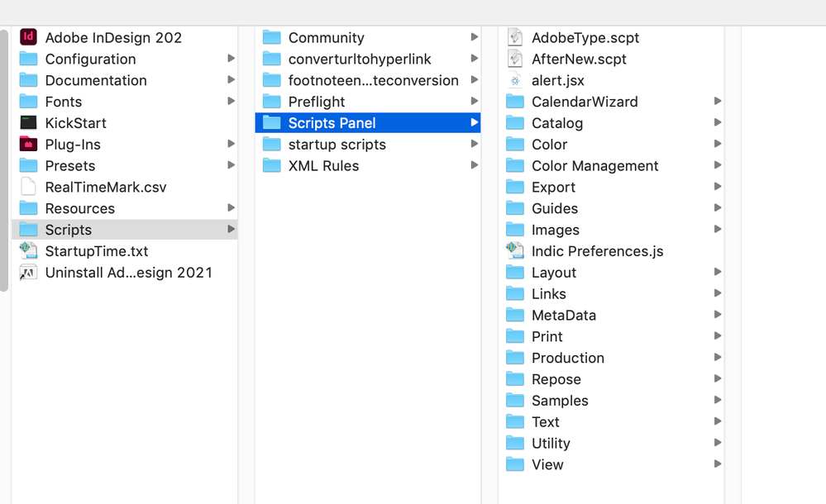Open the Text folder row
This screenshot has width=826, height=504.
tap(611, 421)
